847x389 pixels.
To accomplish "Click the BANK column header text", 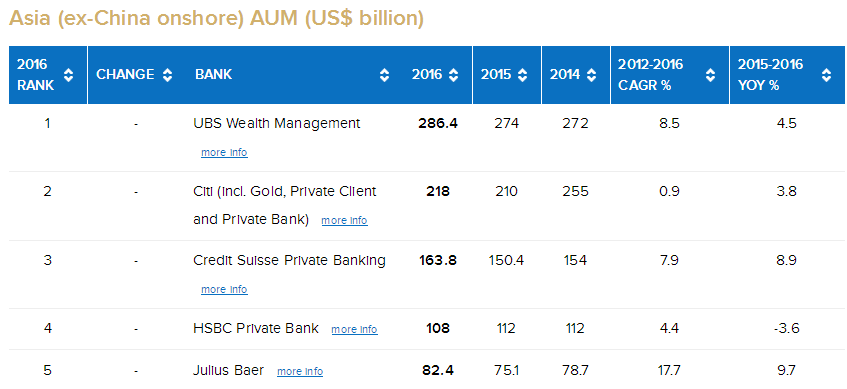I will 213,75.
